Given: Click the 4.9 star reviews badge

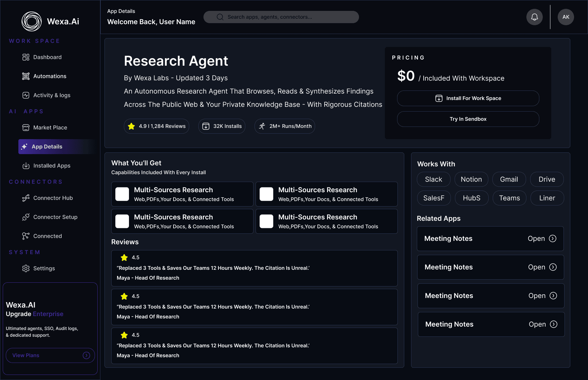Looking at the screenshot, I should click(157, 126).
